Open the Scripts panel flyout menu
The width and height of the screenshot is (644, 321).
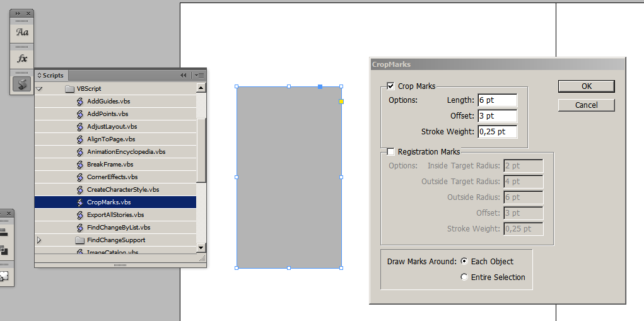pyautogui.click(x=199, y=75)
